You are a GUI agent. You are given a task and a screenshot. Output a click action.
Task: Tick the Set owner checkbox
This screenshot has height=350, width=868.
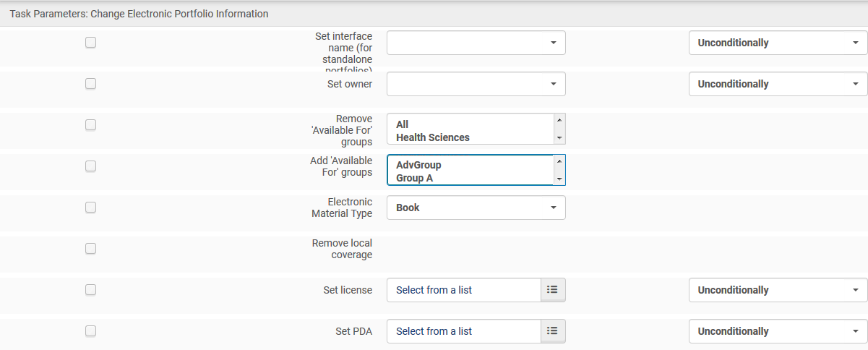[90, 84]
